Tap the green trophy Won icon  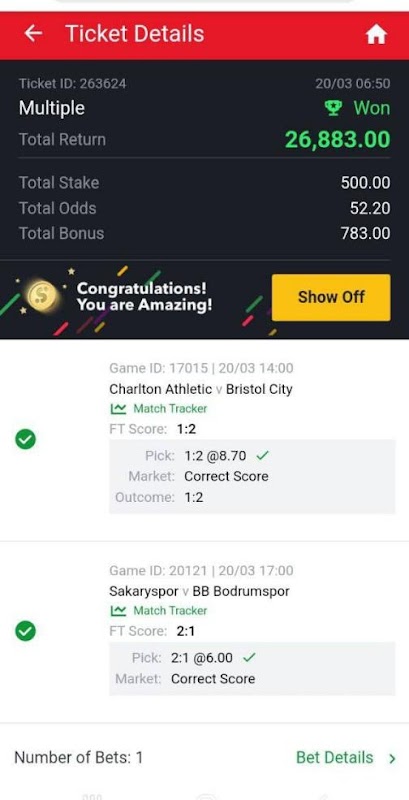click(333, 108)
